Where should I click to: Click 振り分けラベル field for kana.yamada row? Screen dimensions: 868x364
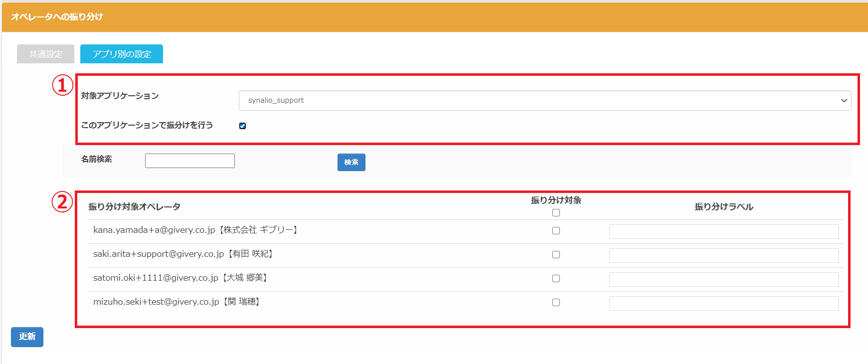(723, 231)
